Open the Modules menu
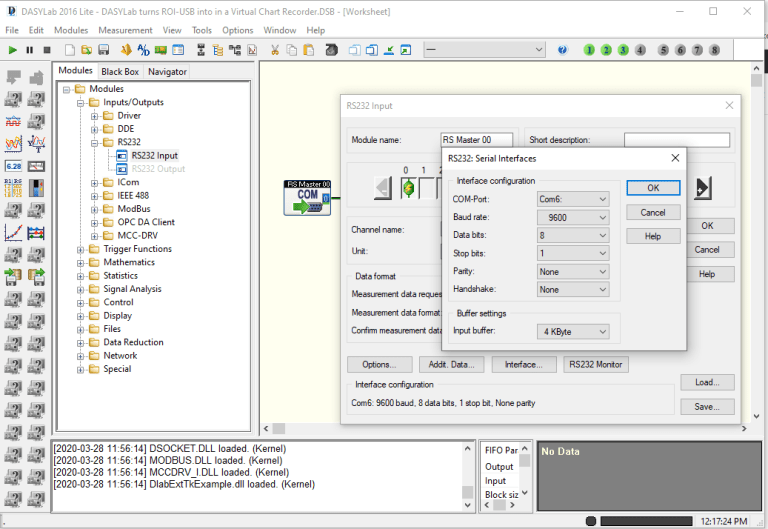Viewport: 768px width, 529px height. coord(71,30)
